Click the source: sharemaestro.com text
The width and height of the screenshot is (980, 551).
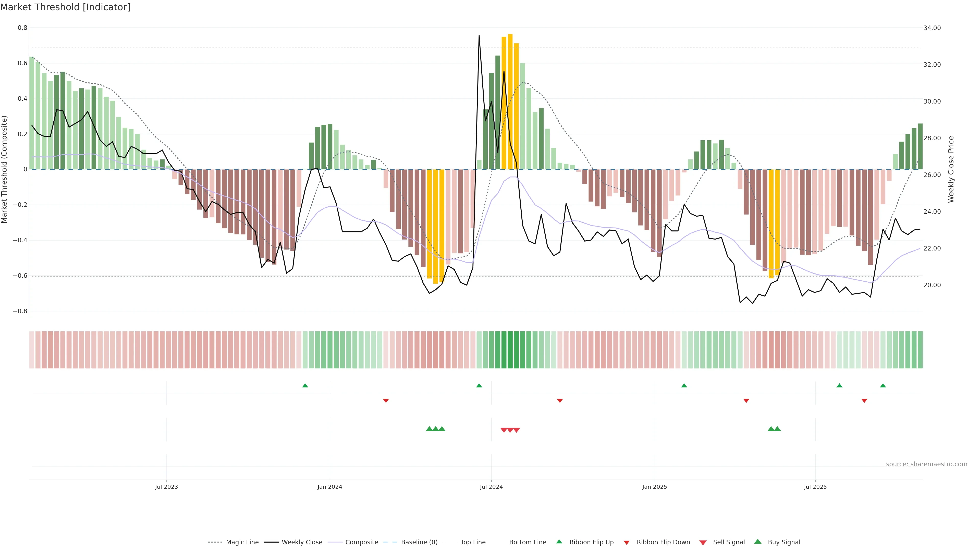coord(926,464)
